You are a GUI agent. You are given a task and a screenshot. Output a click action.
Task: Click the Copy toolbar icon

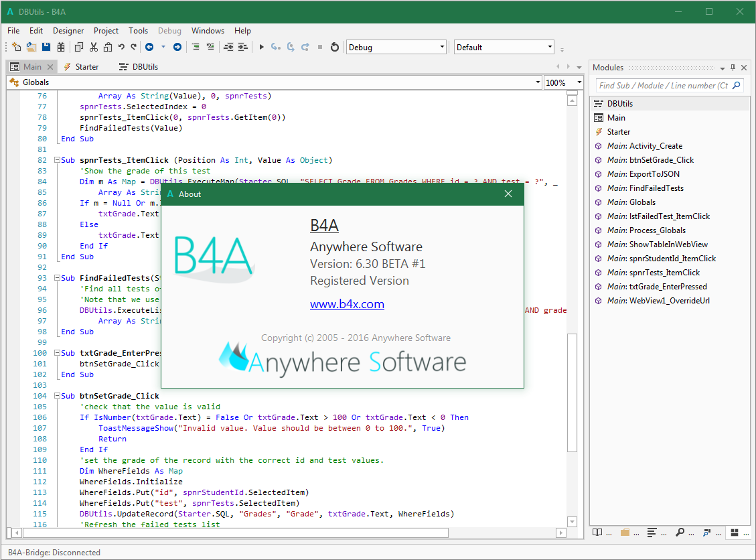pos(79,47)
